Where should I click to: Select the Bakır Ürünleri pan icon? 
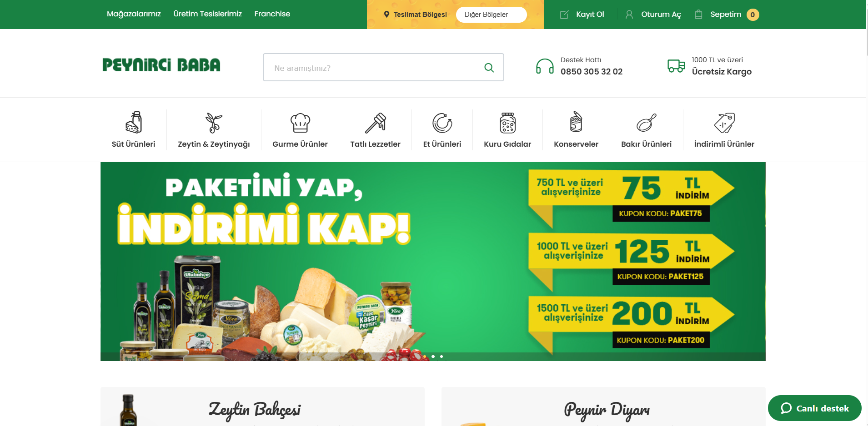tap(647, 123)
